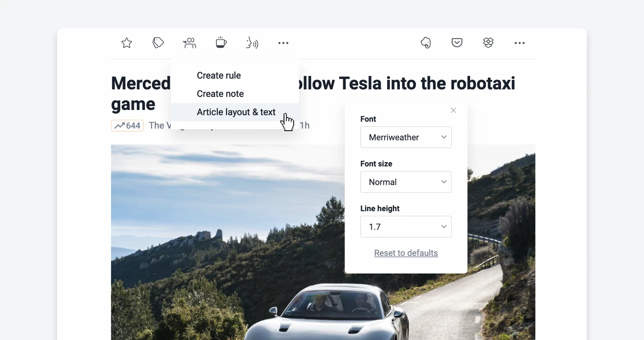Click the 644 trending engagement badge

[127, 125]
